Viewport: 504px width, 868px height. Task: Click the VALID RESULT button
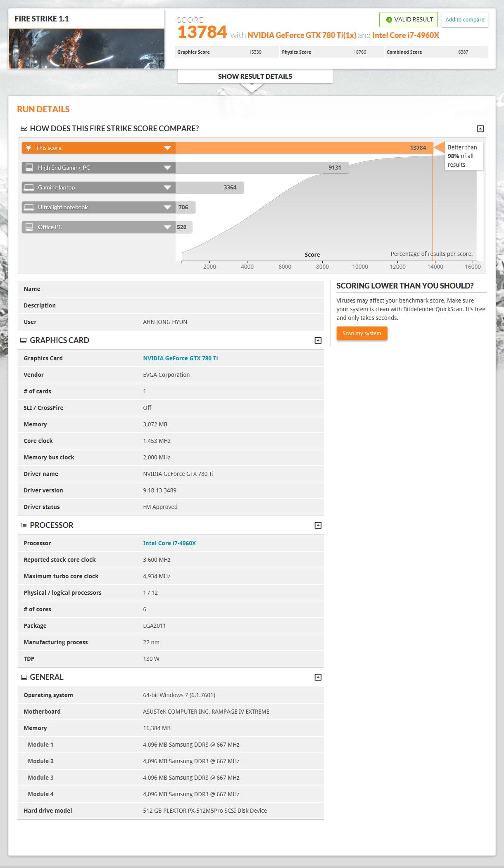coord(409,19)
